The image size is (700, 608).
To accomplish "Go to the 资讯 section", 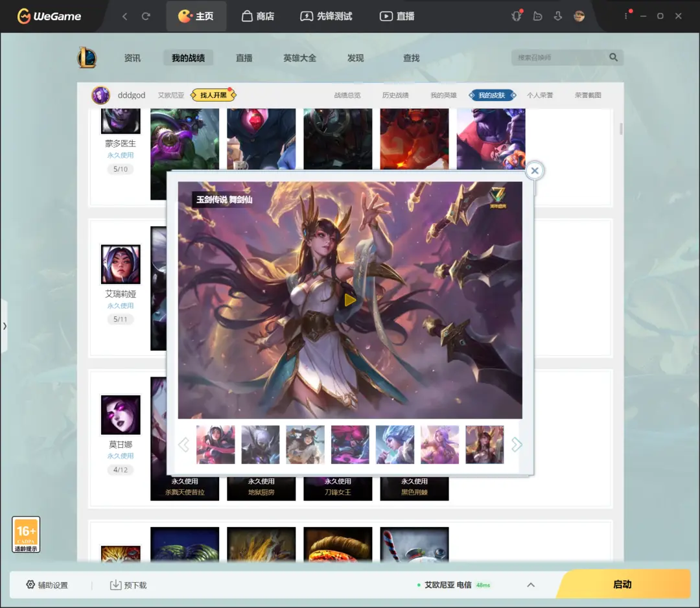I will [x=132, y=58].
